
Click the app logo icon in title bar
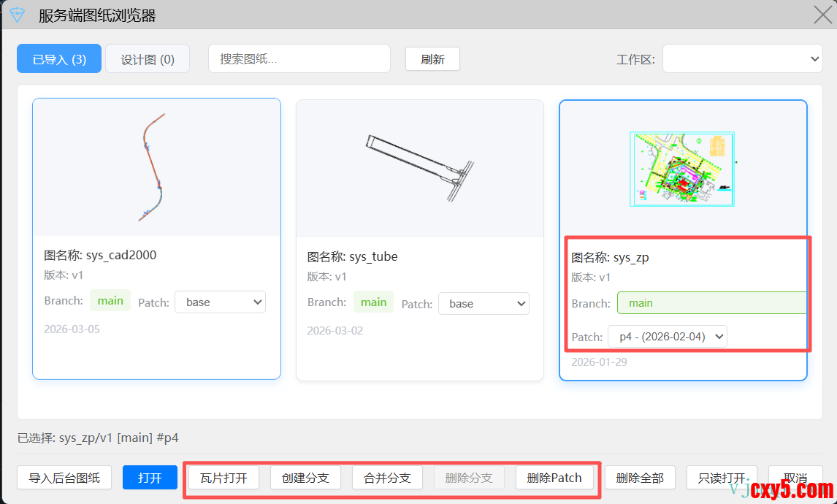[x=17, y=15]
